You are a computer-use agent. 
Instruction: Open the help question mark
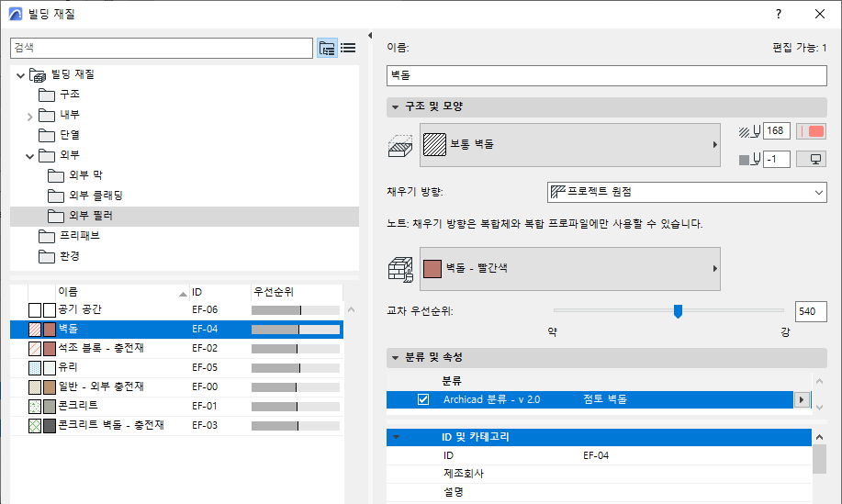click(779, 14)
